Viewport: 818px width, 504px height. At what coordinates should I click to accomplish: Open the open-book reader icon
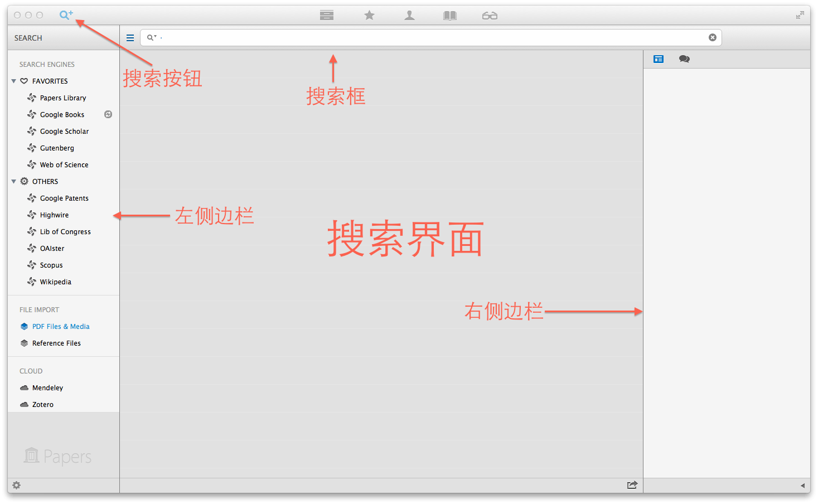pos(450,16)
